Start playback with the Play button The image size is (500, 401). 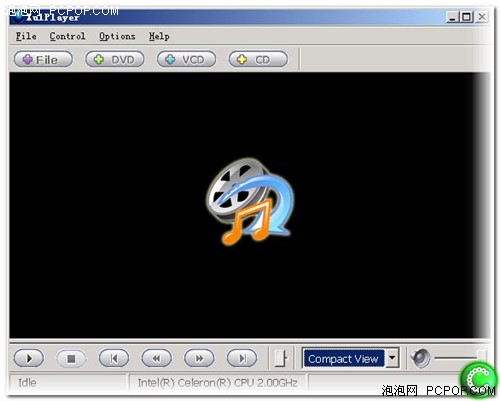29,358
